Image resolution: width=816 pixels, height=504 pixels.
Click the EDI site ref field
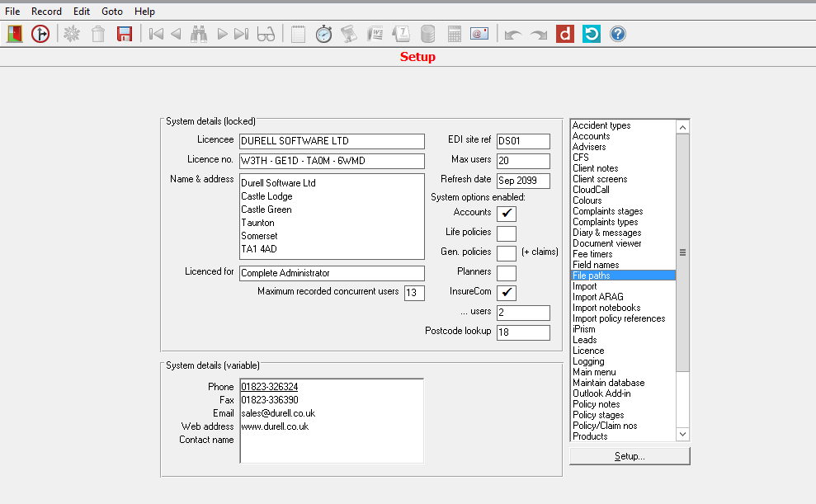[x=523, y=141]
